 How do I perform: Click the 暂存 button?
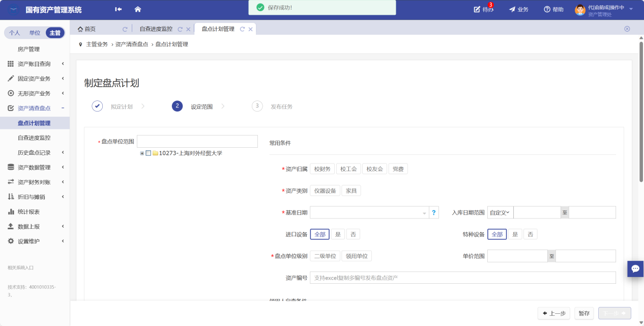pyautogui.click(x=584, y=313)
